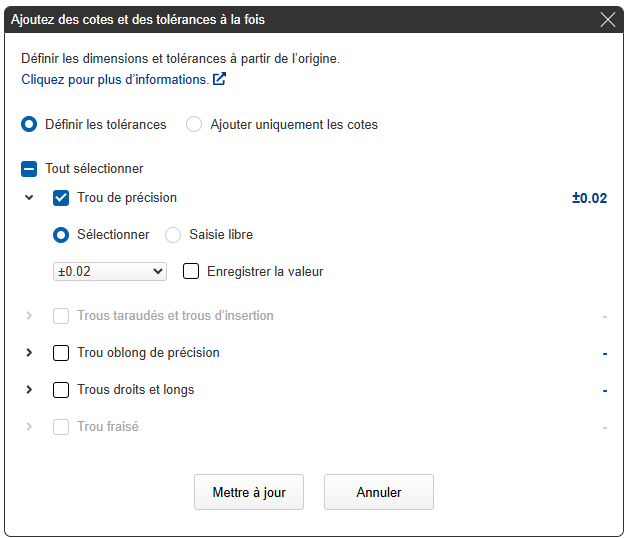
Task: Expand 'Trous taraudés et trous d'insertion' chevron
Action: click(29, 316)
